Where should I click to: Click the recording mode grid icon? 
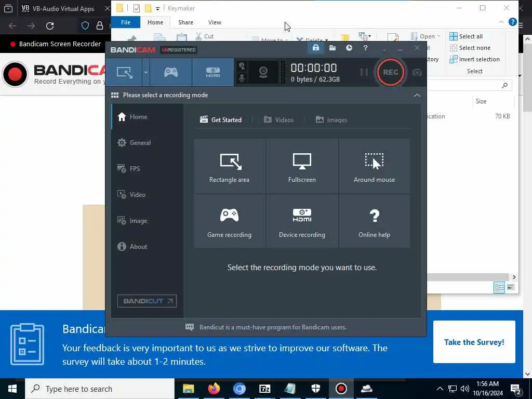click(115, 95)
